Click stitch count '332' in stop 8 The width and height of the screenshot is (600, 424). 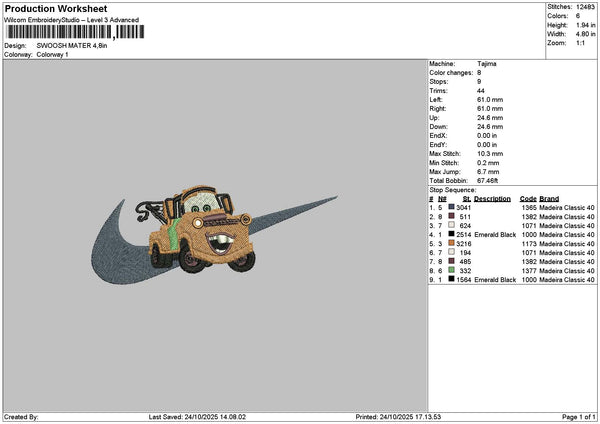465,271
